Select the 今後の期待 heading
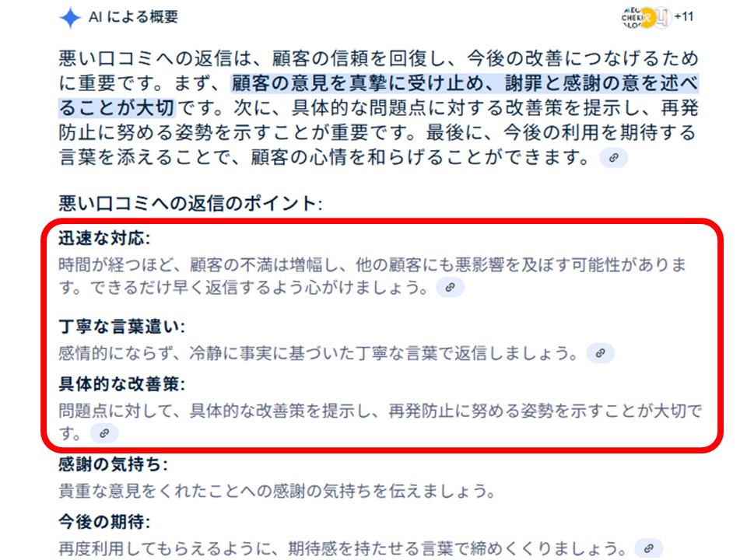This screenshot has width=747, height=560. coord(103,521)
